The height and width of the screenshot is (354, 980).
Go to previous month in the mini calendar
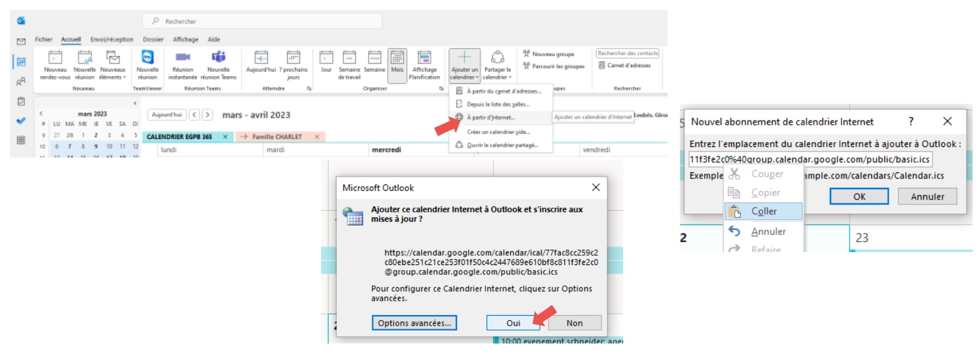(41, 114)
